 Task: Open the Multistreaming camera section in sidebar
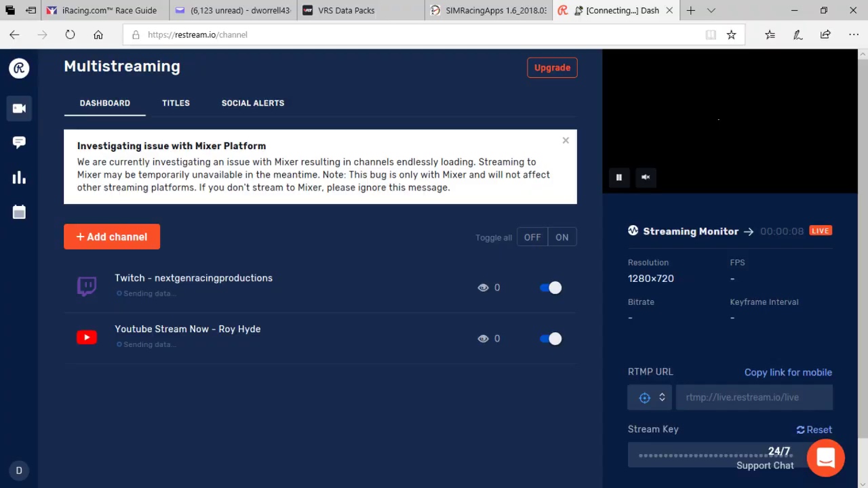[19, 108]
